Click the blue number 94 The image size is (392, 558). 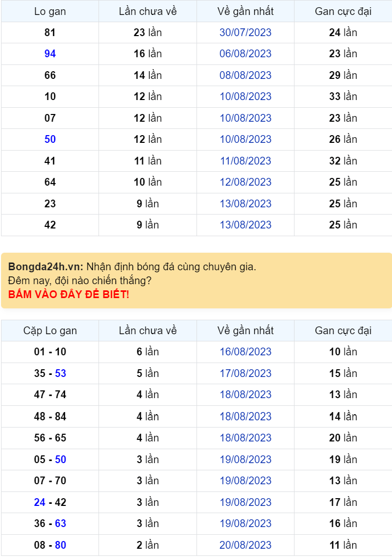point(50,54)
